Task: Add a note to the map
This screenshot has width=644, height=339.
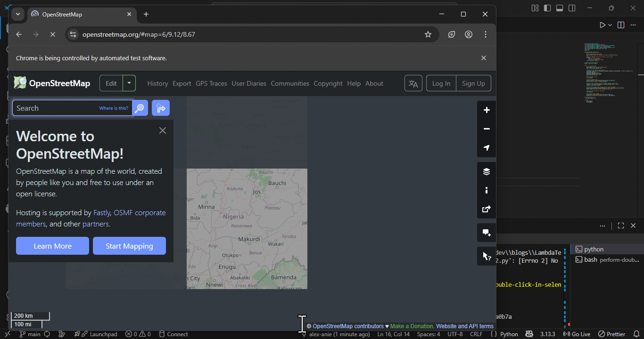Action: point(487,233)
